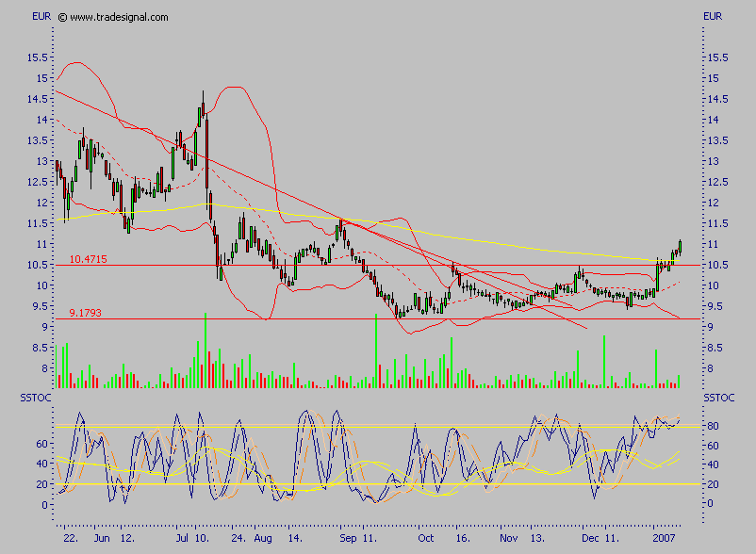Click the 10.4715 horizontal level label
This screenshot has height=554, width=756.
click(88, 258)
